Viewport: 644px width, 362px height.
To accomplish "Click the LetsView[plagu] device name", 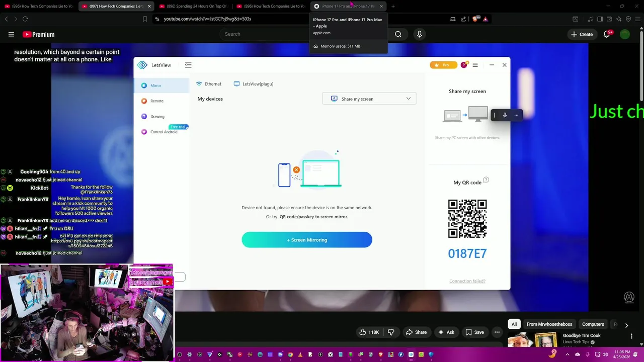I will [254, 84].
